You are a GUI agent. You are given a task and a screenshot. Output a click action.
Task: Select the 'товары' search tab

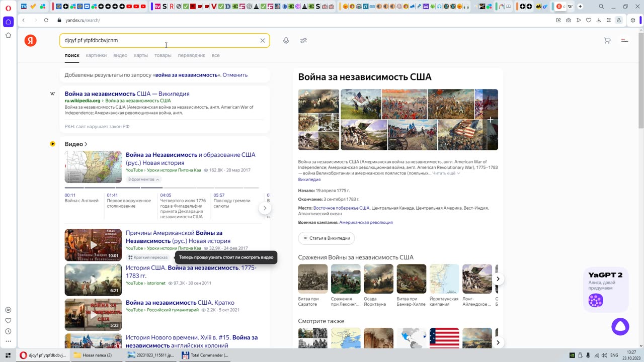pyautogui.click(x=163, y=55)
